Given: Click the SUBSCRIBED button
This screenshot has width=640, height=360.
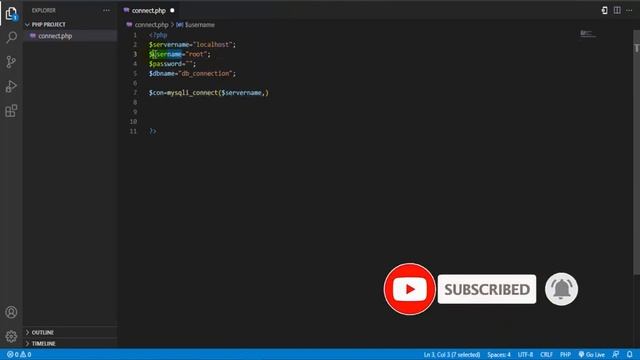Looking at the screenshot, I should tap(487, 289).
